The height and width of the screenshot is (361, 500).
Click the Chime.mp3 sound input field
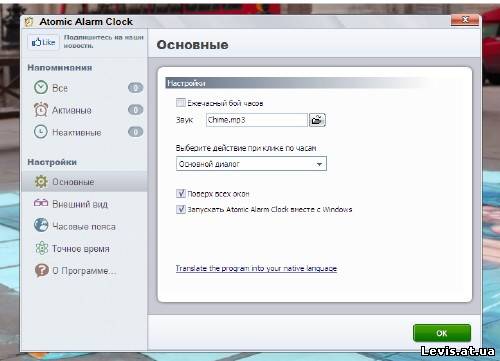point(257,120)
